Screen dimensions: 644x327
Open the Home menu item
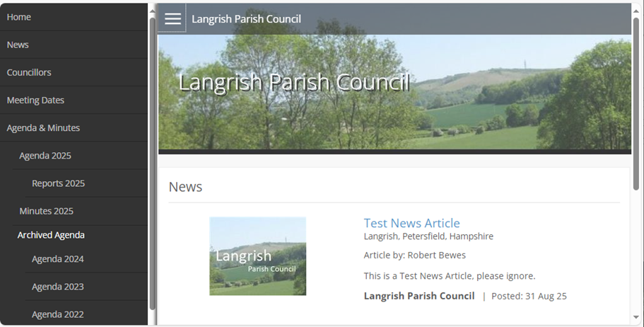[x=19, y=17]
